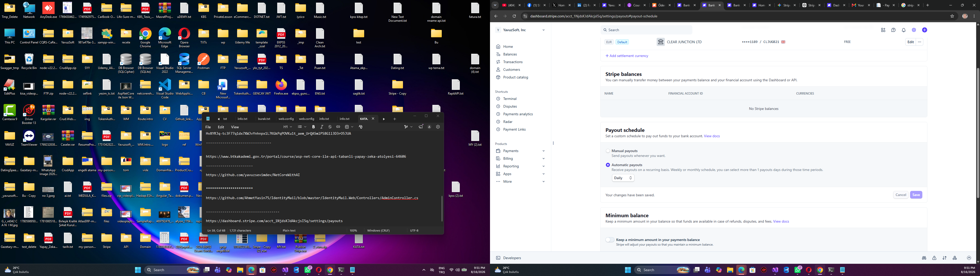Expand the Billing product menu
Screen dimensions: 980x276
[x=520, y=159]
